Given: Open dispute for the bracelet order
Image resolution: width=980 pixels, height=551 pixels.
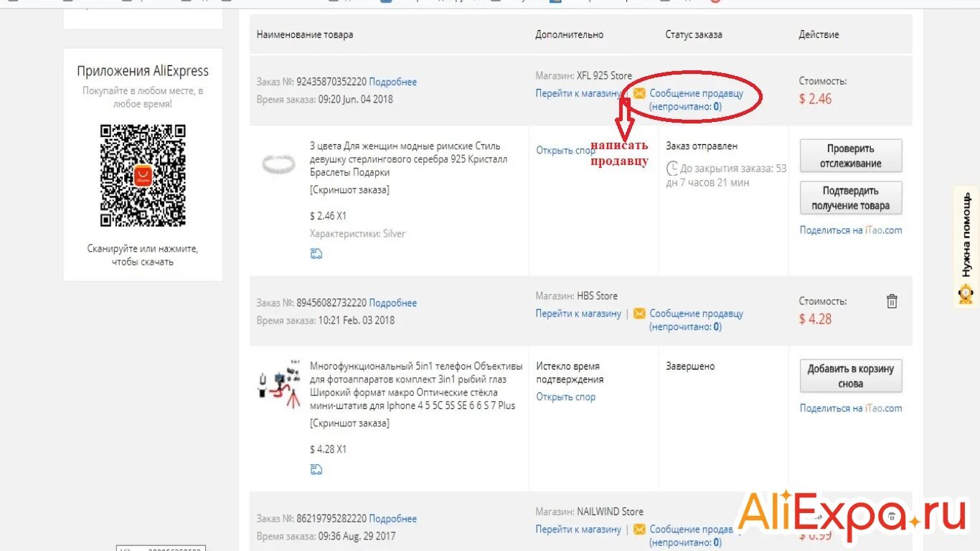Looking at the screenshot, I should [566, 151].
